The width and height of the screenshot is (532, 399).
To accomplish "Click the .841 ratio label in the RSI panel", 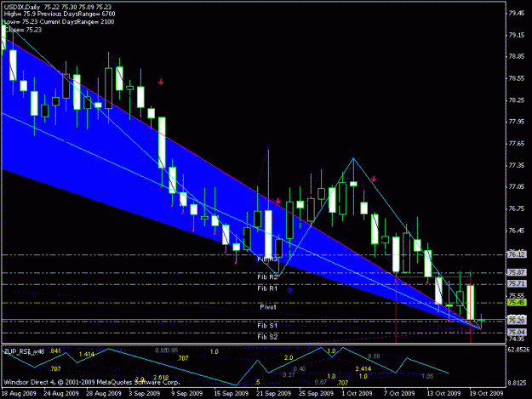I will click(55, 351).
